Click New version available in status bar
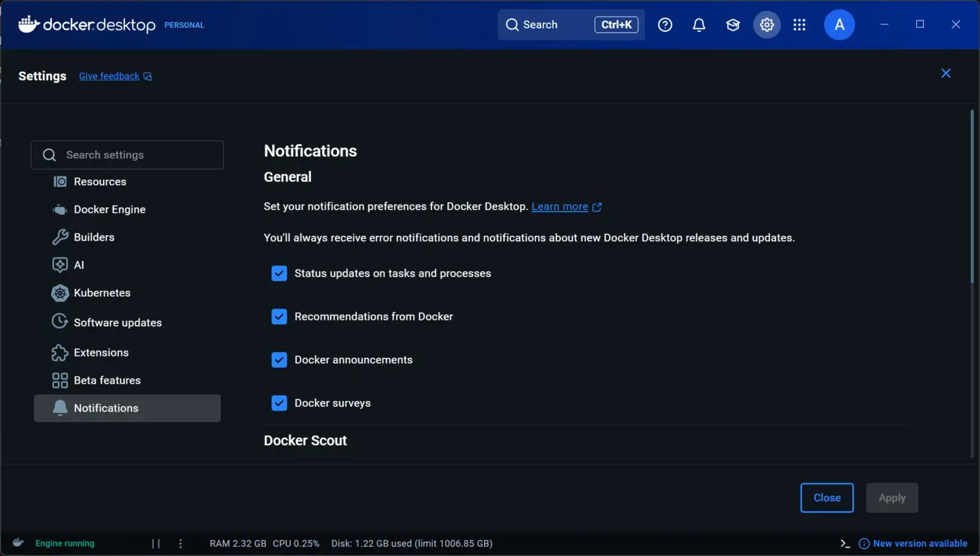980x556 pixels. [x=920, y=543]
